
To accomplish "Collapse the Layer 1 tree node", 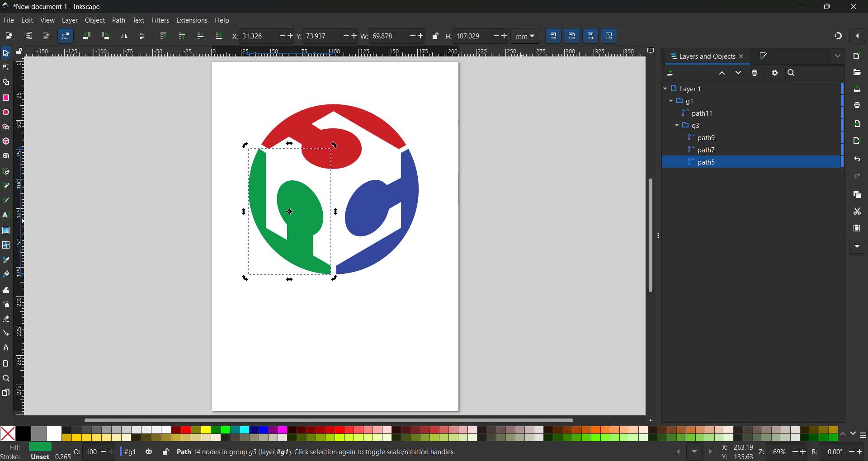I will tap(665, 89).
